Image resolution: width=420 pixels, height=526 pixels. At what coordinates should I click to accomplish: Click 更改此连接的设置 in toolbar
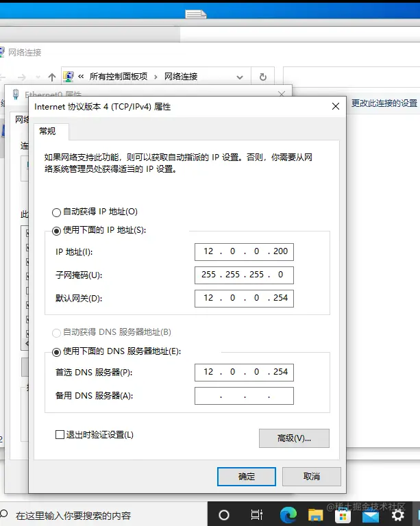(x=384, y=103)
